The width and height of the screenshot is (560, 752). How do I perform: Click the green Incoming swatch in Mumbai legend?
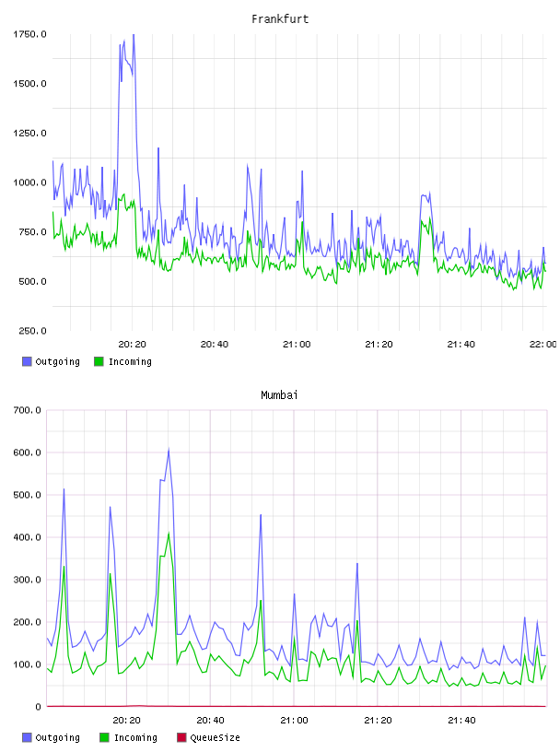click(104, 737)
